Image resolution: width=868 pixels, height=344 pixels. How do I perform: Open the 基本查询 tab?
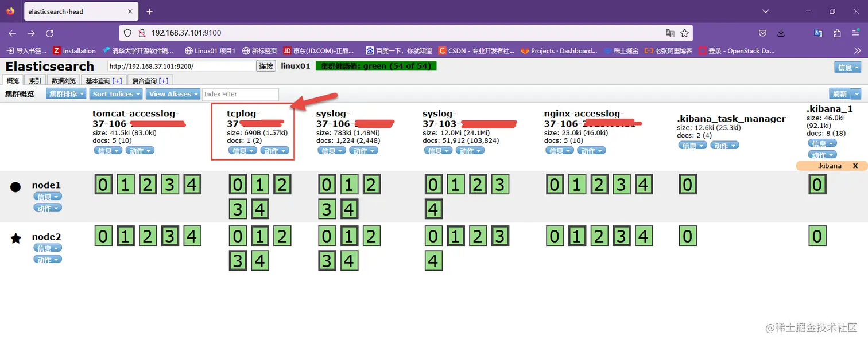point(104,81)
